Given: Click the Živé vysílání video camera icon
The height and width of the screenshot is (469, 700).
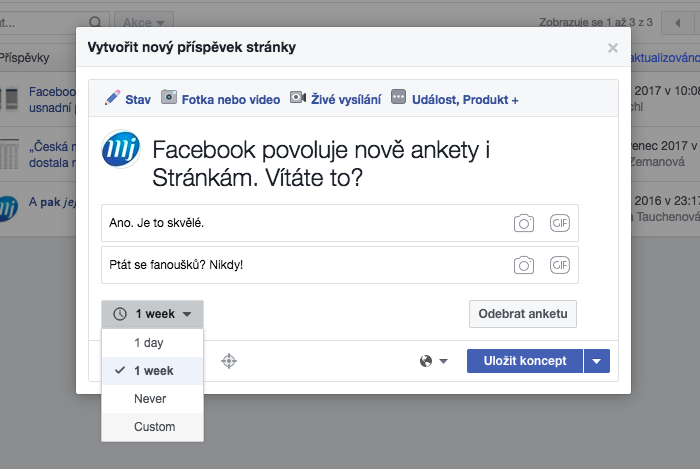Looking at the screenshot, I should pos(298,97).
